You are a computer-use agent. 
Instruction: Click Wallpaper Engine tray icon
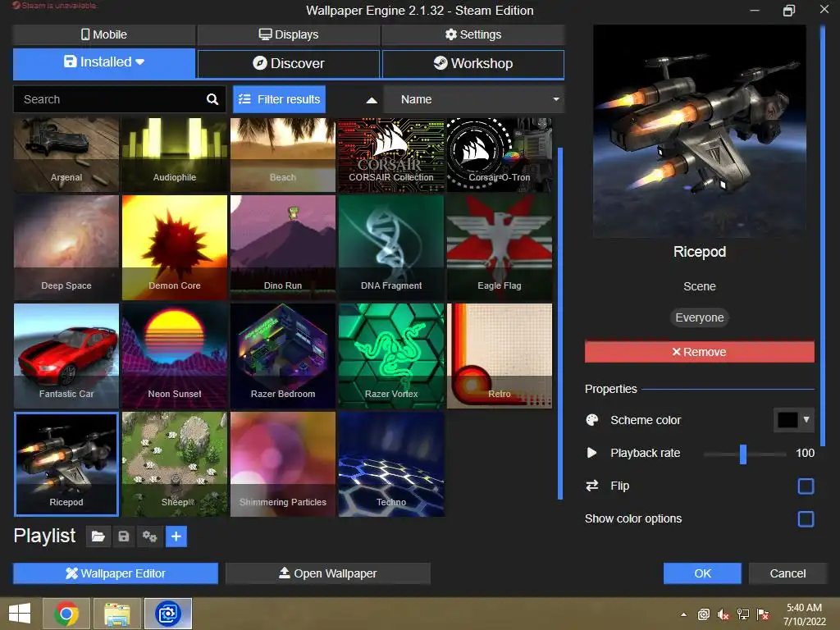point(703,614)
